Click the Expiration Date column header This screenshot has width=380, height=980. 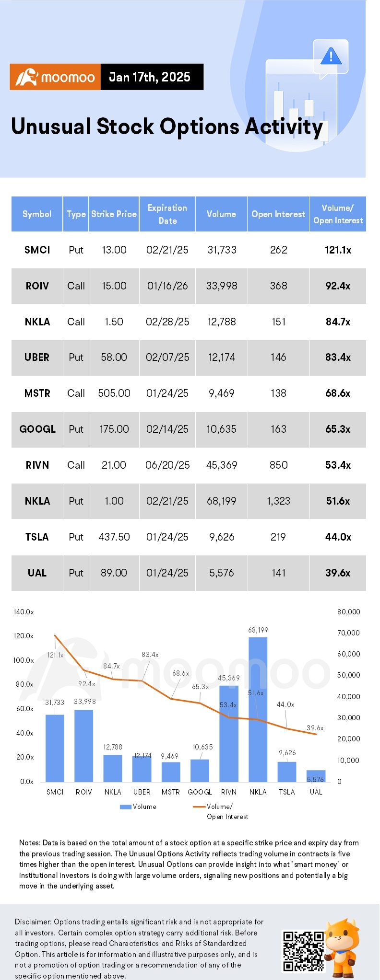(167, 214)
